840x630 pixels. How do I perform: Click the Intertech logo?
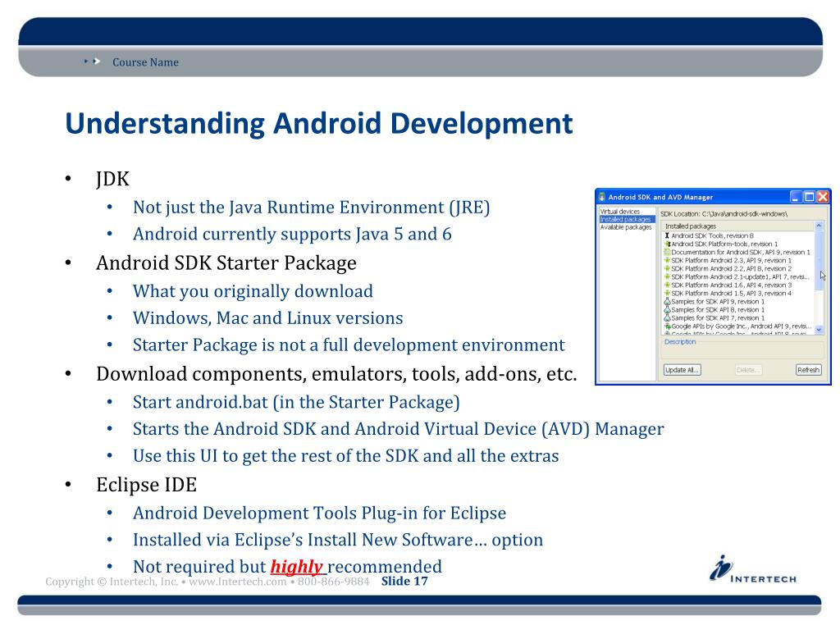[753, 569]
